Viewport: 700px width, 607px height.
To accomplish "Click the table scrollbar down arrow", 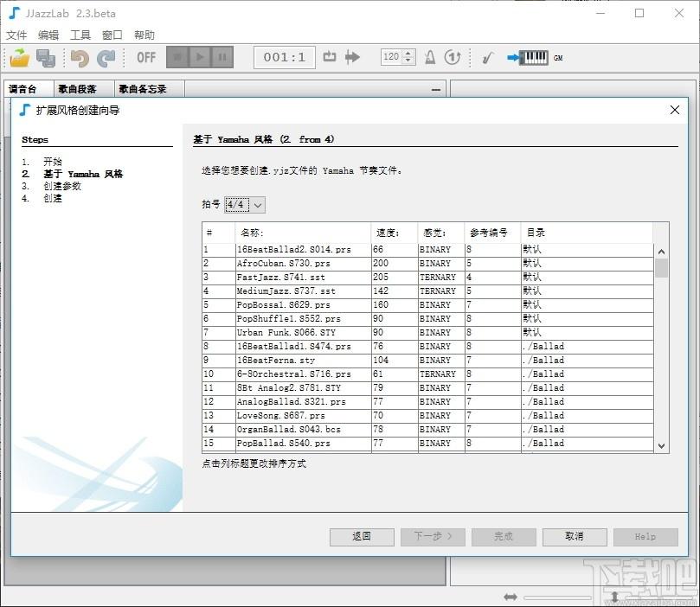I will pos(662,446).
